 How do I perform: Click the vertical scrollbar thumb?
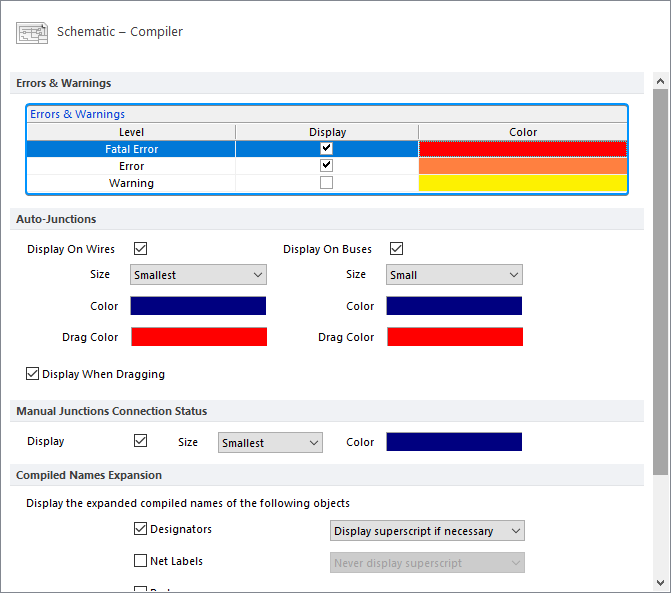[660, 282]
